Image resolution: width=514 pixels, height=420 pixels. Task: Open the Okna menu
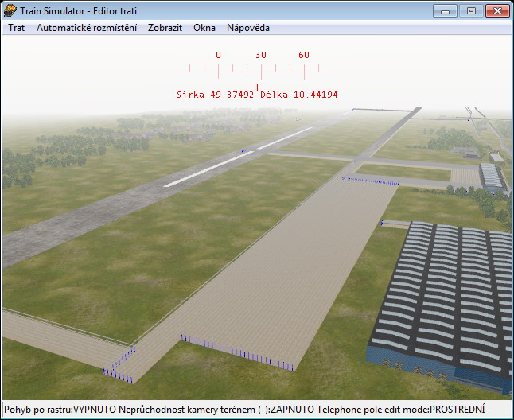(204, 28)
